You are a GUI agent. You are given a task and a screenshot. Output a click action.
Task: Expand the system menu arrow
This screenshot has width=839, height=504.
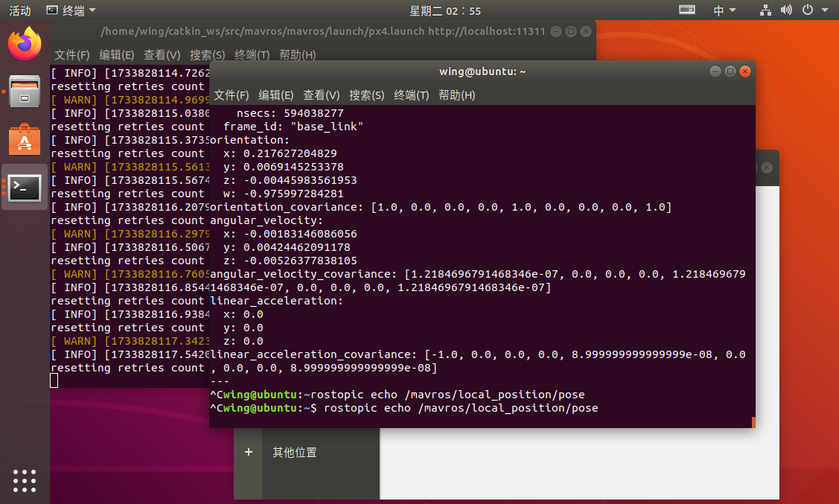coord(825,10)
